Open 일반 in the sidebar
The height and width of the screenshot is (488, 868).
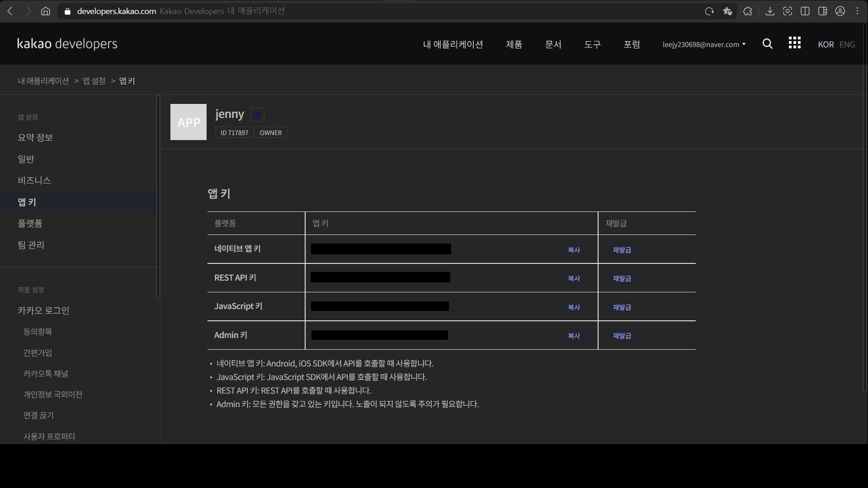(26, 159)
